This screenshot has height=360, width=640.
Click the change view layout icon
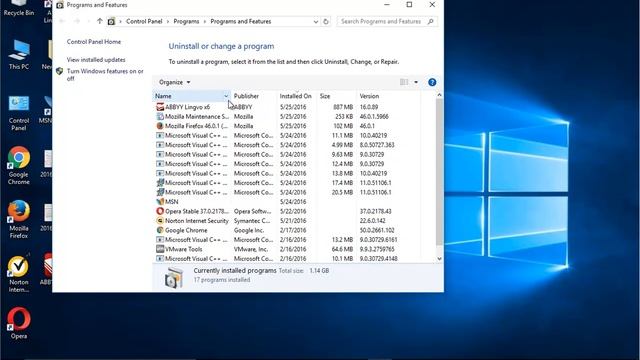tap(404, 82)
